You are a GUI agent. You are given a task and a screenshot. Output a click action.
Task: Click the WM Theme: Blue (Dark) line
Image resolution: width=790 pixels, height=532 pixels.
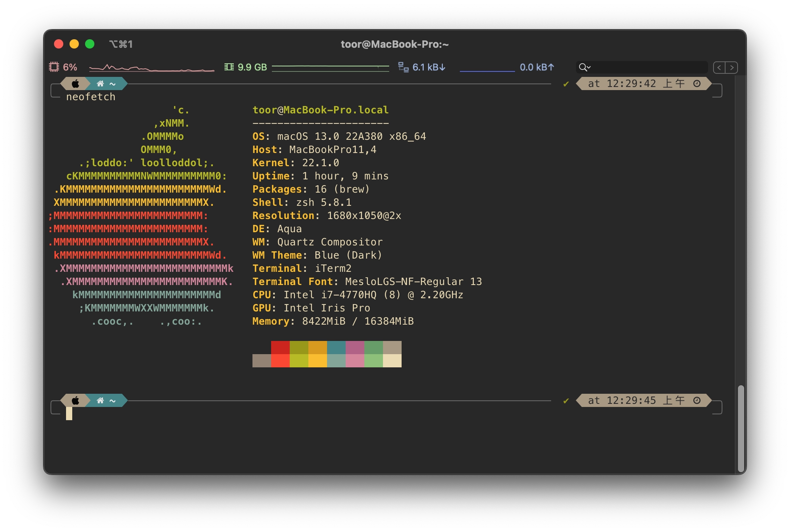[317, 255]
